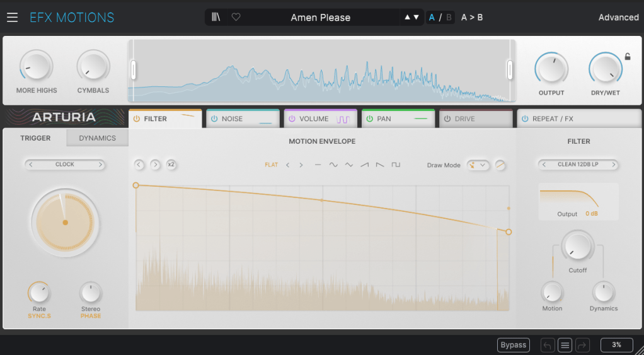Click the x2 envelope multiply button
The height and width of the screenshot is (355, 644).
171,165
